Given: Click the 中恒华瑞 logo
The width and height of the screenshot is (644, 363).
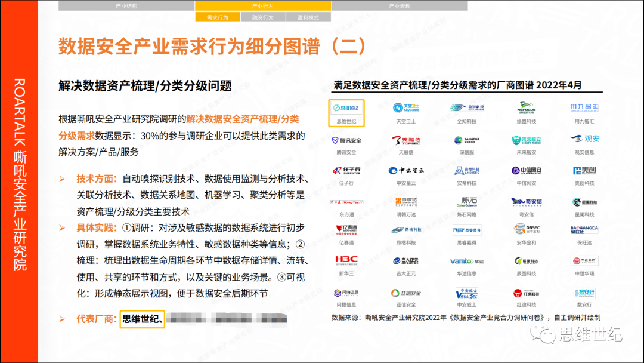Looking at the screenshot, I should (x=584, y=261).
